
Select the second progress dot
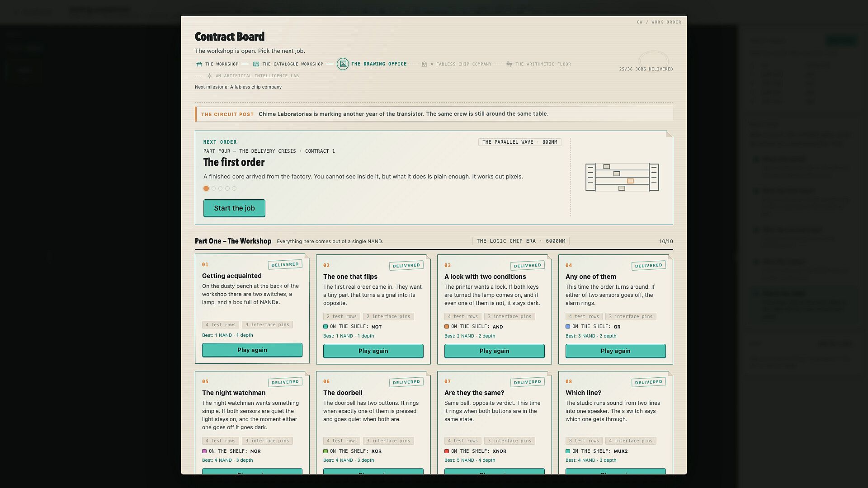click(214, 188)
